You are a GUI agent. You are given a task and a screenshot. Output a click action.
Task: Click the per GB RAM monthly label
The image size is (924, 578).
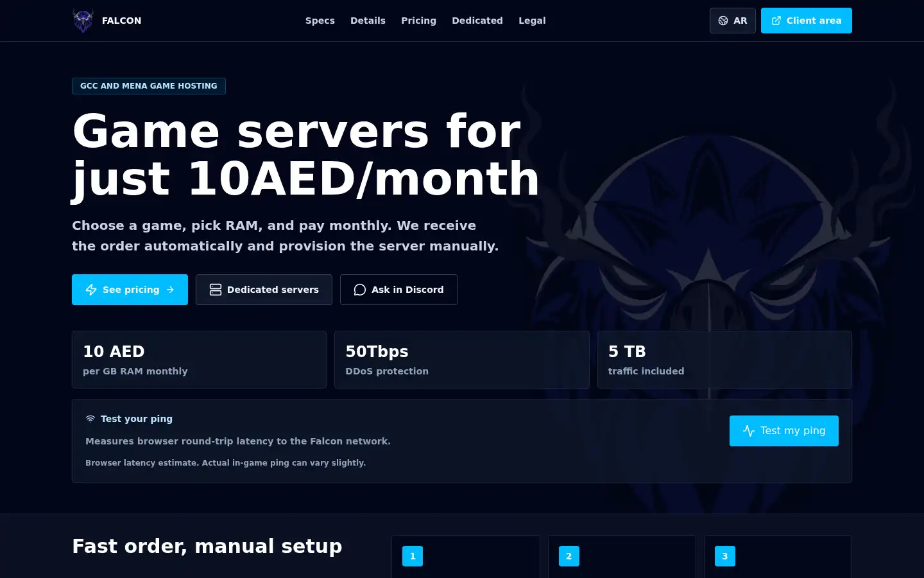pos(135,371)
